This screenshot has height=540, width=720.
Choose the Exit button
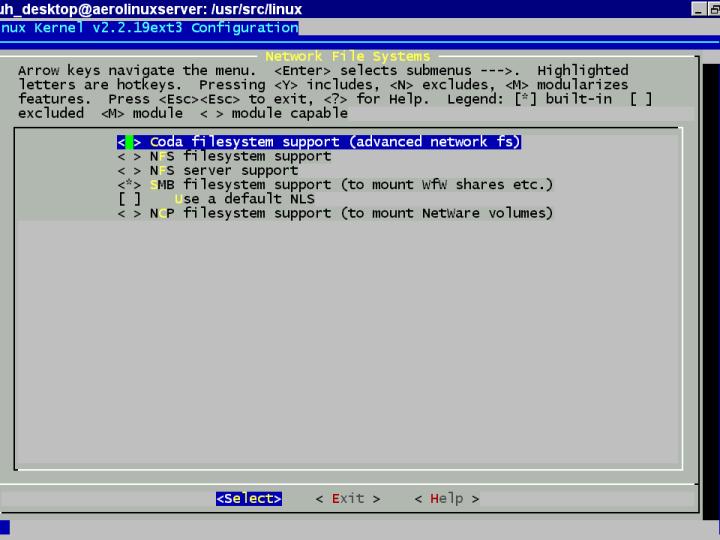[x=348, y=499]
